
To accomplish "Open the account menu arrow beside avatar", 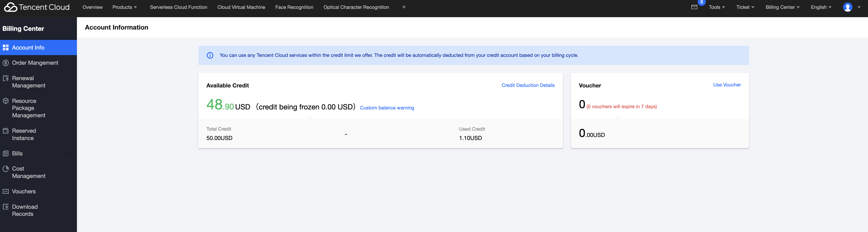I will pyautogui.click(x=859, y=7).
